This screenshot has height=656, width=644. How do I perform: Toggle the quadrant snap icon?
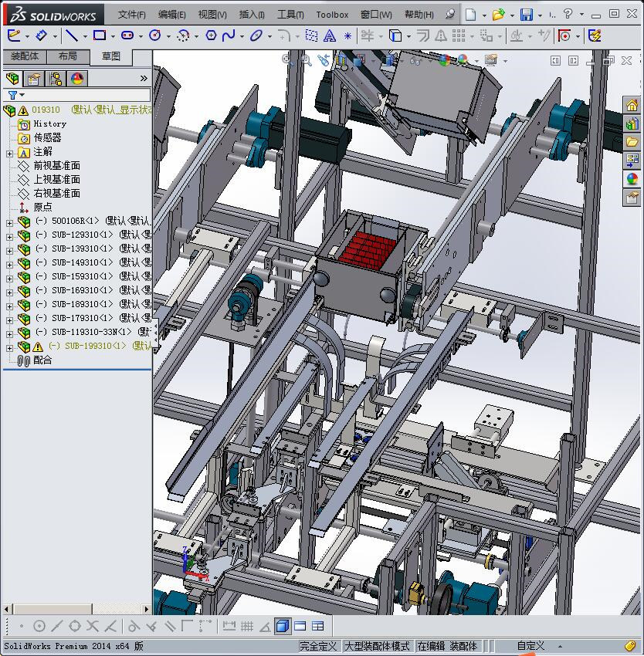75,627
